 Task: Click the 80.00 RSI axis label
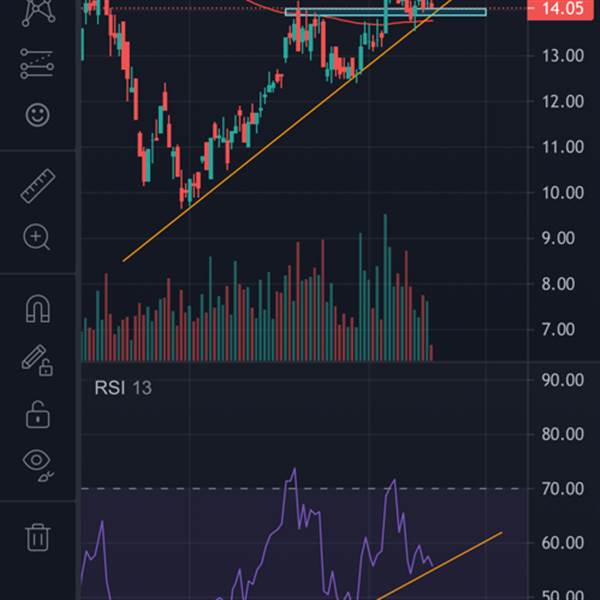pyautogui.click(x=562, y=434)
